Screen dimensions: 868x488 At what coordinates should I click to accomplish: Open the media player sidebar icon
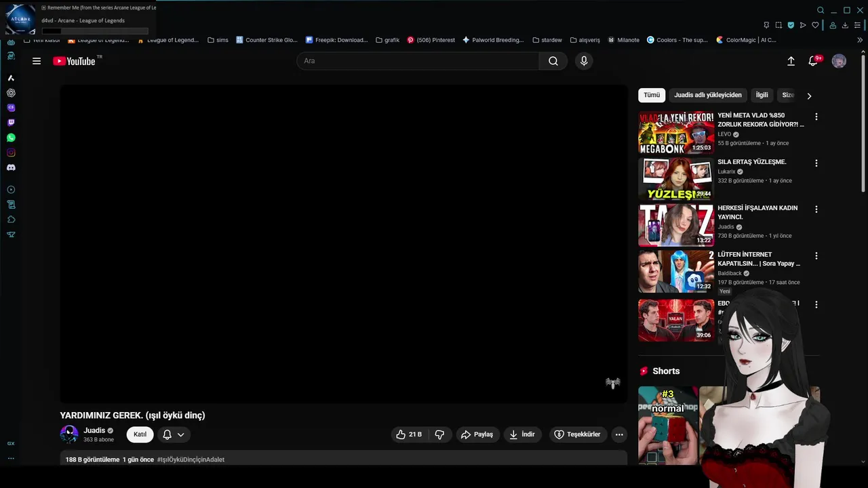pyautogui.click(x=11, y=190)
